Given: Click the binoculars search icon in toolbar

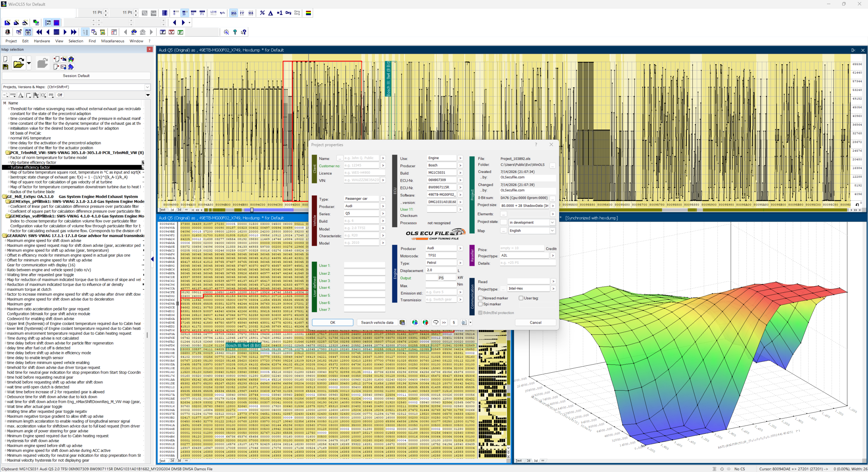Looking at the screenshot, I should (x=134, y=32).
